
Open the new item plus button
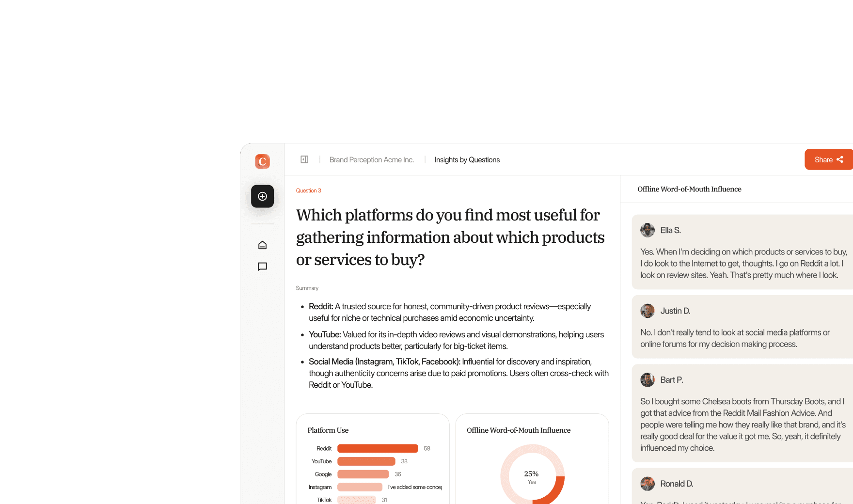(262, 196)
